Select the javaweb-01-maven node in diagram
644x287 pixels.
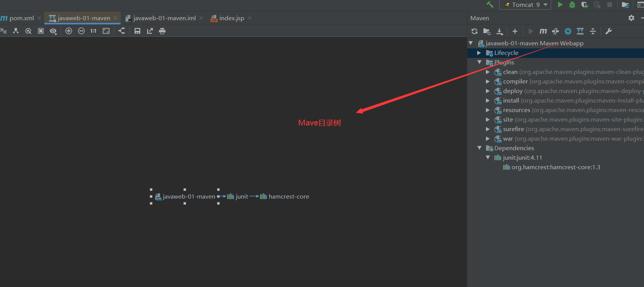pos(185,197)
